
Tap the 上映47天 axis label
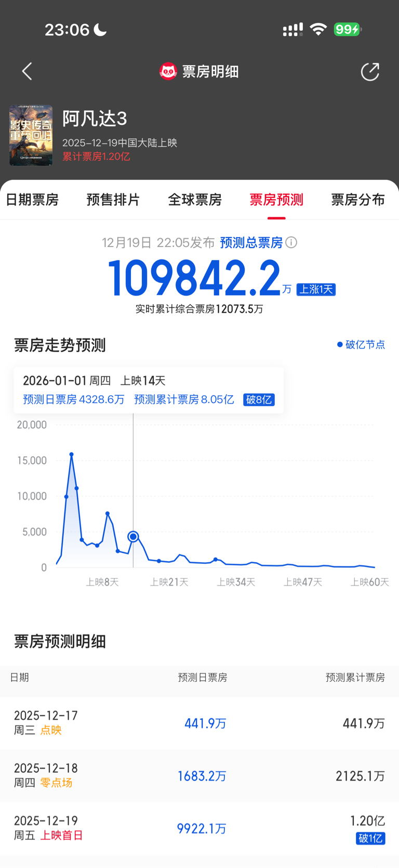click(x=303, y=582)
